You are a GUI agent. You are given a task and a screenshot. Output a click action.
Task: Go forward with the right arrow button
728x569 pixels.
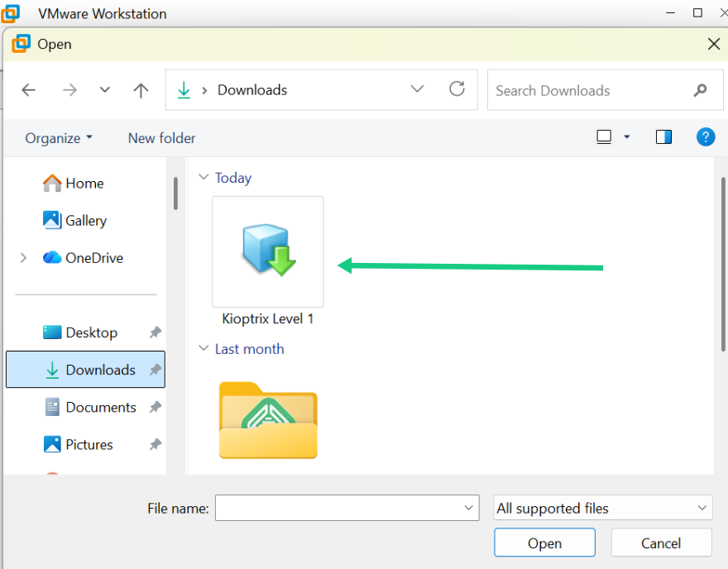click(x=69, y=90)
